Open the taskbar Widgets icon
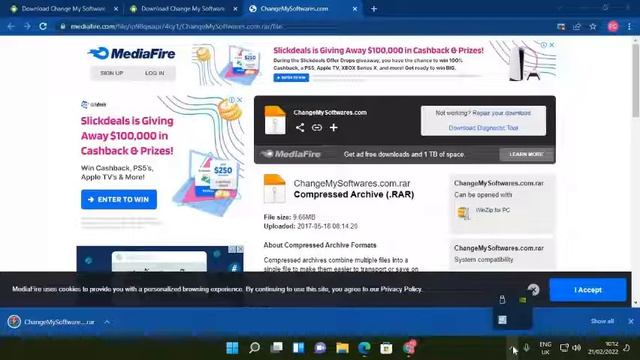The width and height of the screenshot is (640, 360). tap(298, 348)
